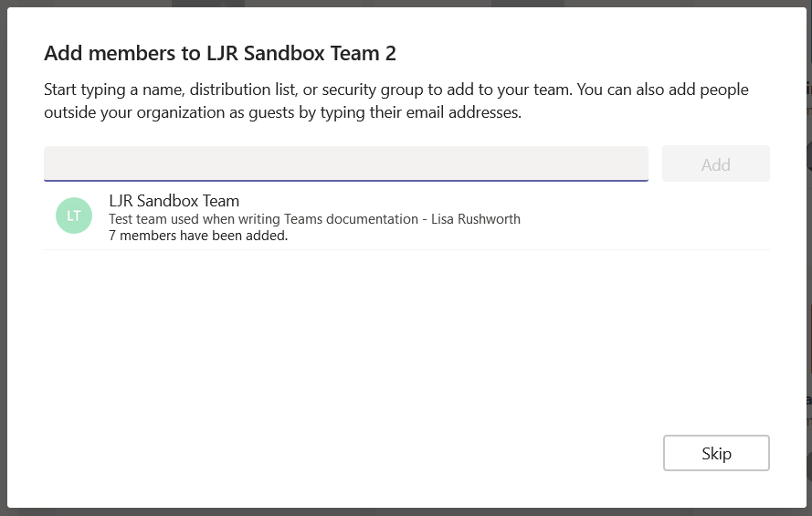Click the dark strip above the dialog
812x516 pixels.
(x=406, y=3)
